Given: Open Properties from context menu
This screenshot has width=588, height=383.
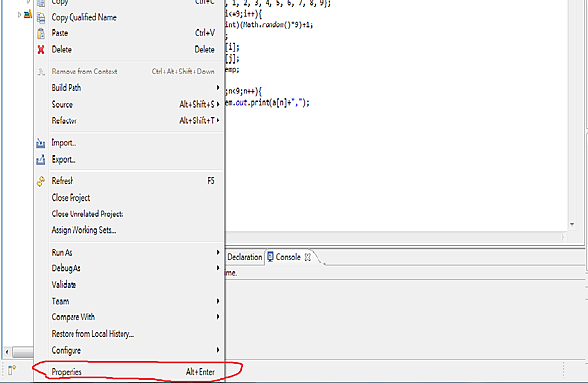Looking at the screenshot, I should click(x=129, y=372).
